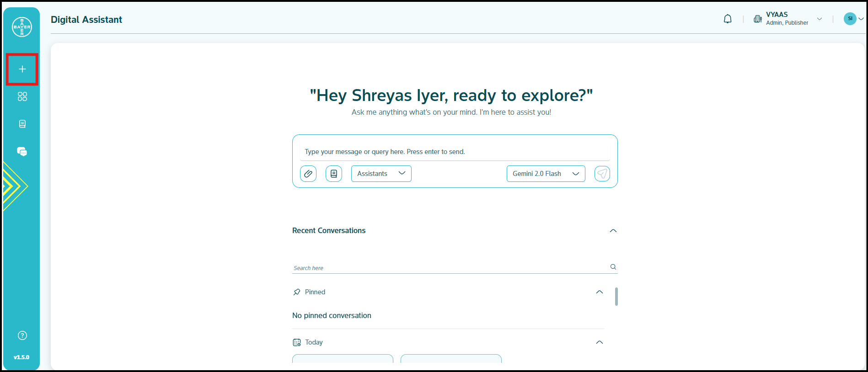Collapse the Pinned section

600,292
